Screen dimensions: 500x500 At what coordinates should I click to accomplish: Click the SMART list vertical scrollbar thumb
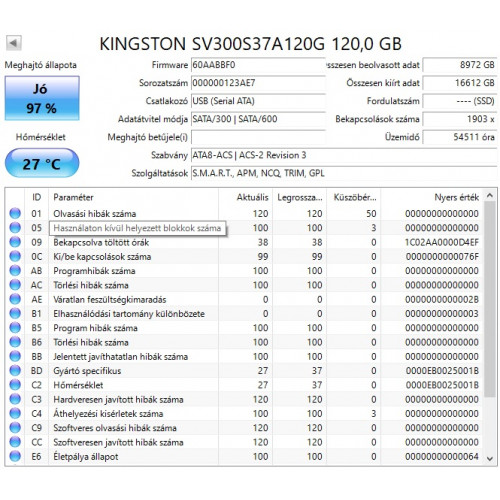point(489,299)
